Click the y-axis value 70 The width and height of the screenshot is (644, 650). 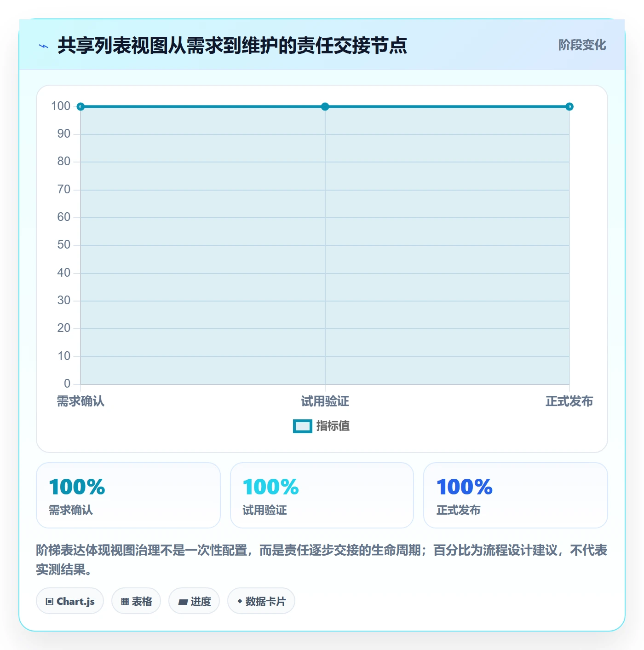(x=64, y=190)
